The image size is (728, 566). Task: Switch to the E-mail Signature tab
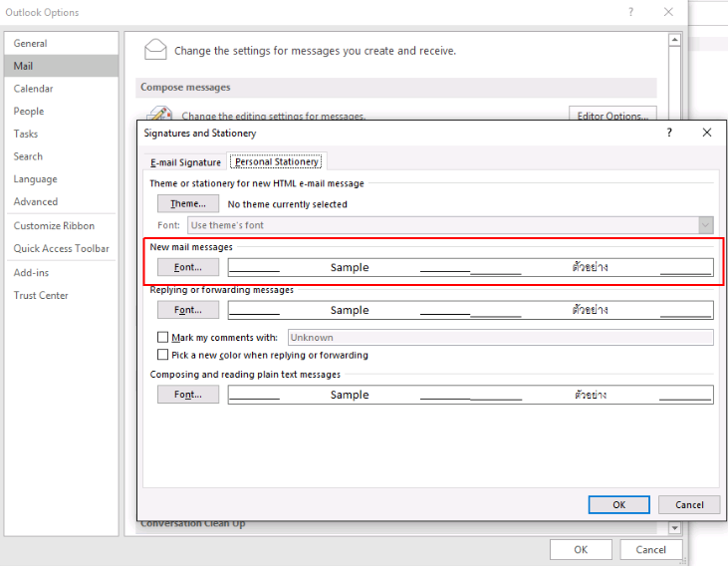pyautogui.click(x=185, y=162)
